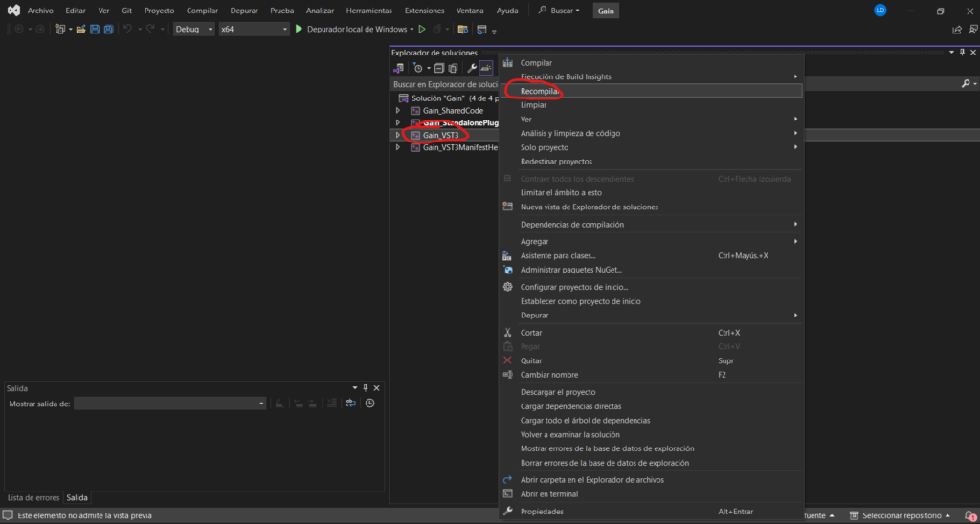This screenshot has height=524, width=980.
Task: Click the open file folder icon
Action: tap(80, 30)
